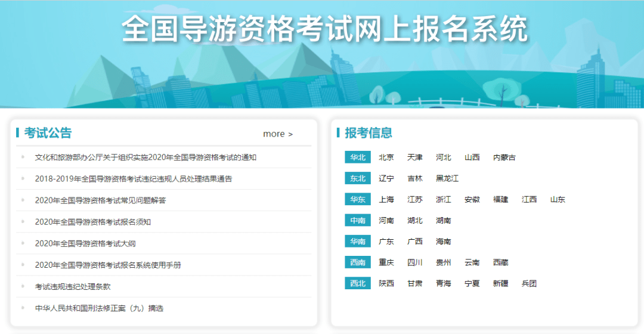Select the 华南 region tag
This screenshot has width=644, height=334.
pyautogui.click(x=358, y=241)
